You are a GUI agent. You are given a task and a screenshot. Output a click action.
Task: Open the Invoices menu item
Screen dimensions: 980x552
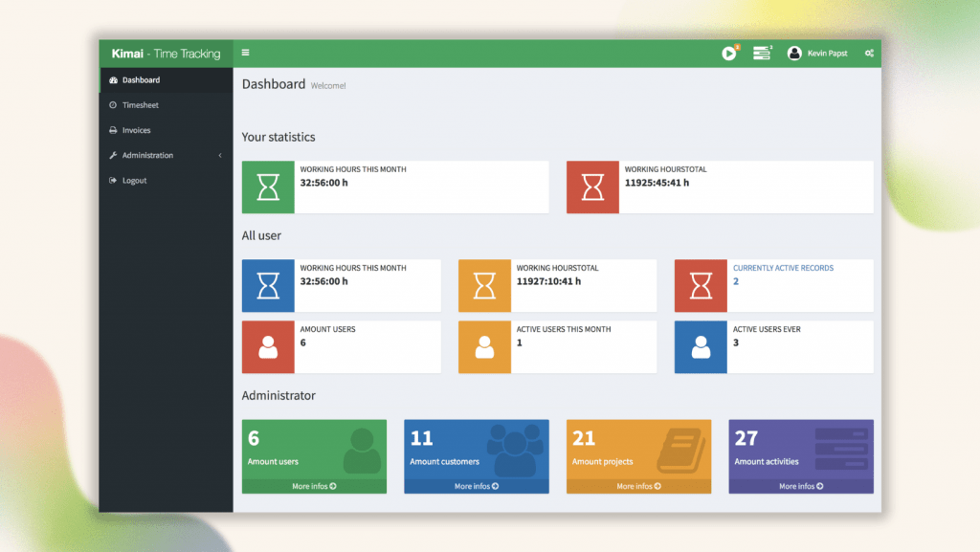(167, 130)
